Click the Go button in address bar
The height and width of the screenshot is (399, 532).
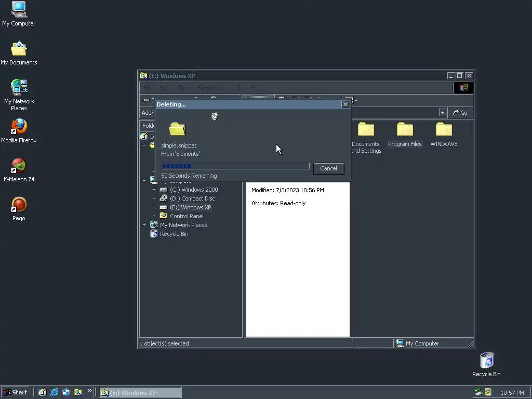pos(460,113)
